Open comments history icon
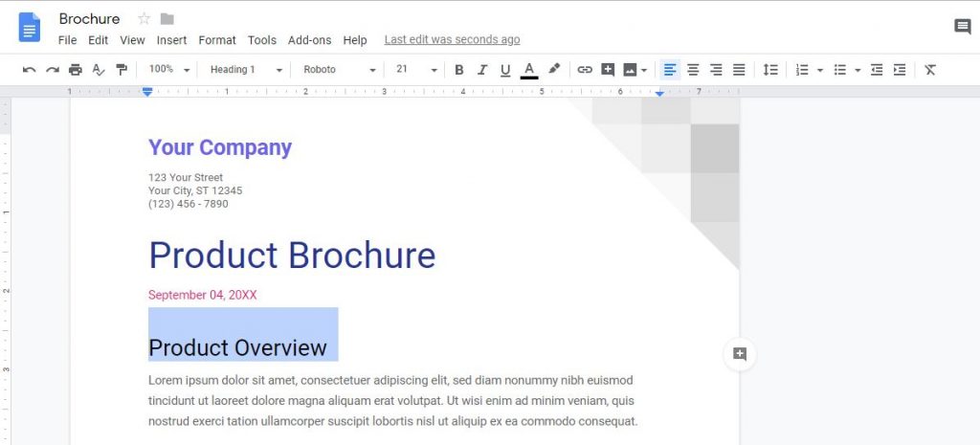Image resolution: width=980 pixels, height=445 pixels. point(963,26)
